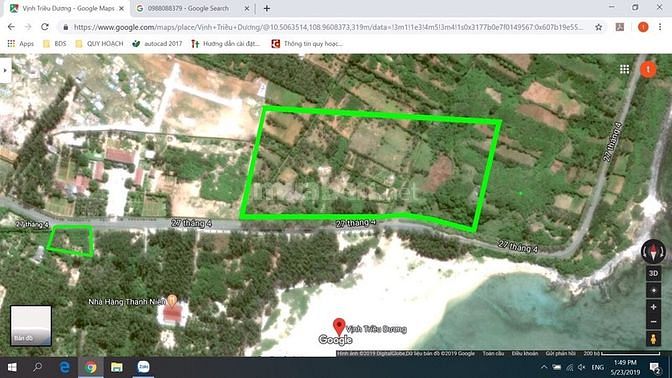
Task: Check the battery status icon
Action: coord(557,367)
